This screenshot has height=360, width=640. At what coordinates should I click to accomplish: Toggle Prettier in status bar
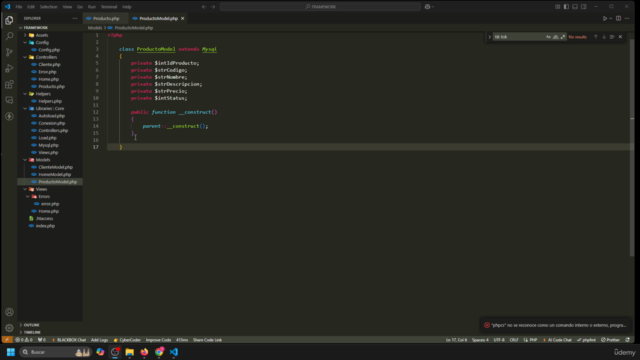pos(610,340)
